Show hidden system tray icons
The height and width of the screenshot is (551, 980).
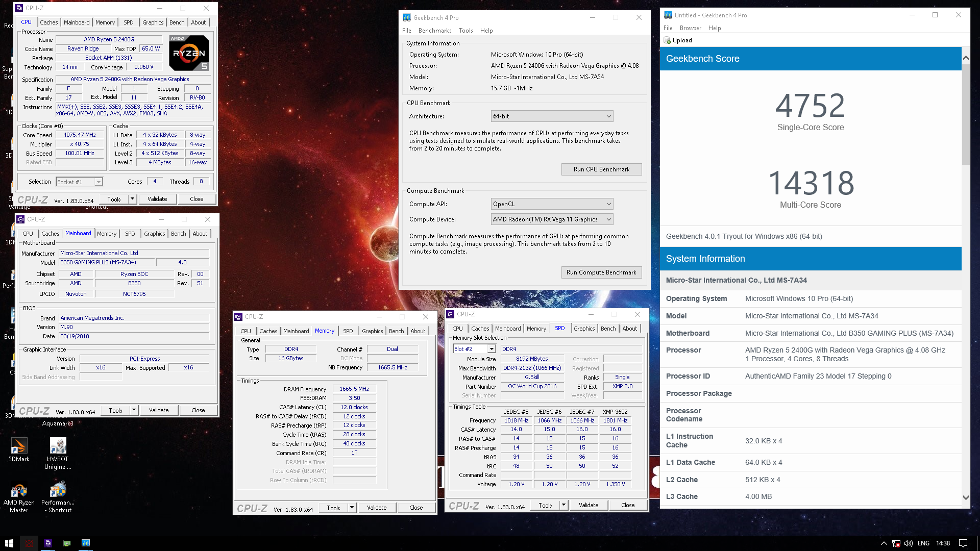click(x=884, y=543)
